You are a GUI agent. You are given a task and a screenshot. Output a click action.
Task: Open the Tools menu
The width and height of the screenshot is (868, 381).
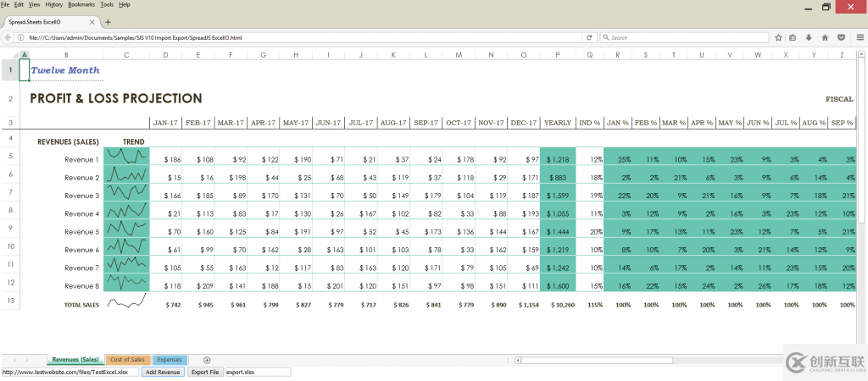108,4
